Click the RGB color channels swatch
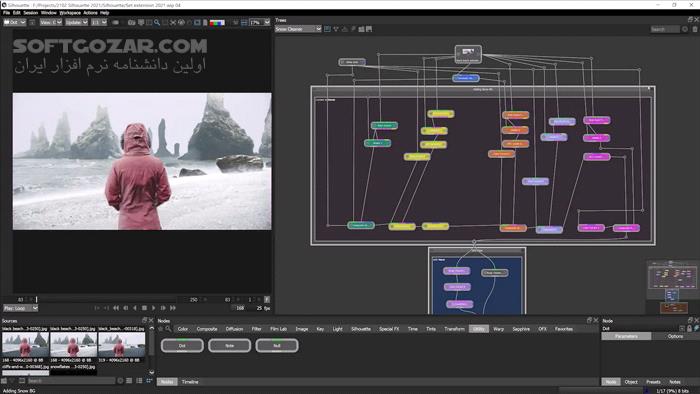 pos(217,22)
